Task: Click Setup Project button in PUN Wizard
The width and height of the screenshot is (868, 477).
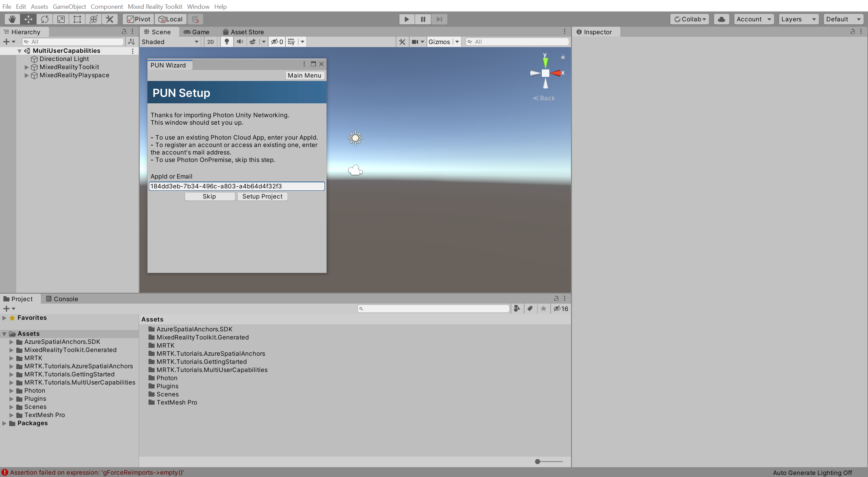Action: pyautogui.click(x=263, y=195)
